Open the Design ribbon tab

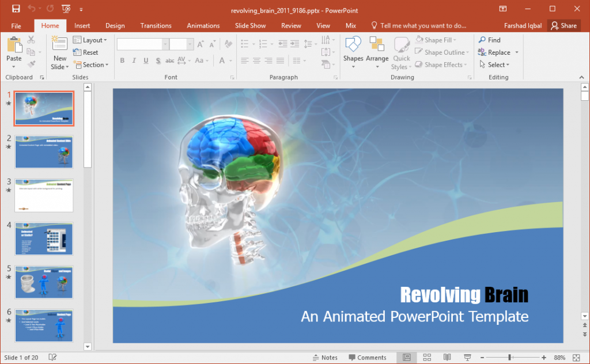(115, 25)
